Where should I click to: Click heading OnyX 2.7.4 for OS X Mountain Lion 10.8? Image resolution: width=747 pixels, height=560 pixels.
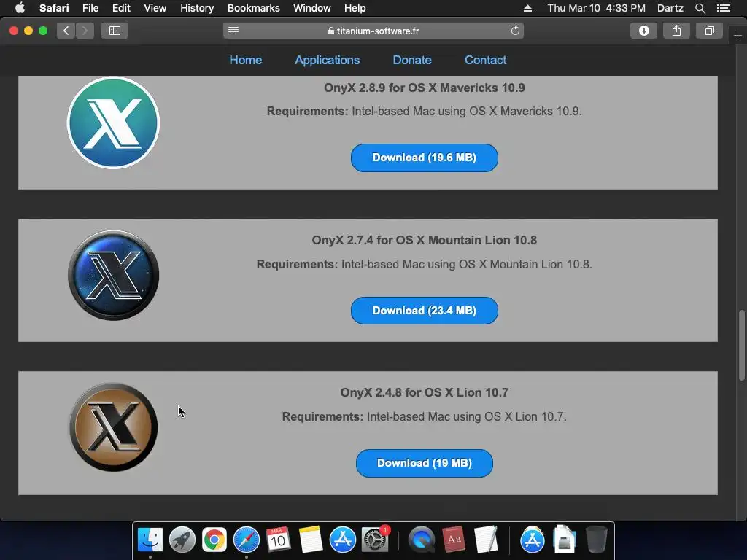click(425, 240)
